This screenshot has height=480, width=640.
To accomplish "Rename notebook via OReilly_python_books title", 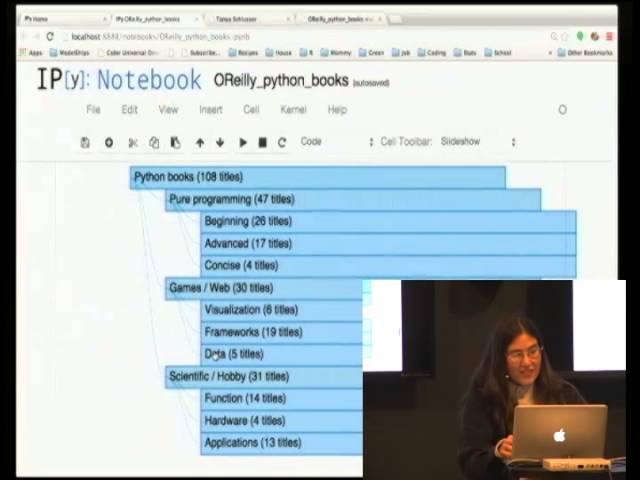I will [281, 80].
